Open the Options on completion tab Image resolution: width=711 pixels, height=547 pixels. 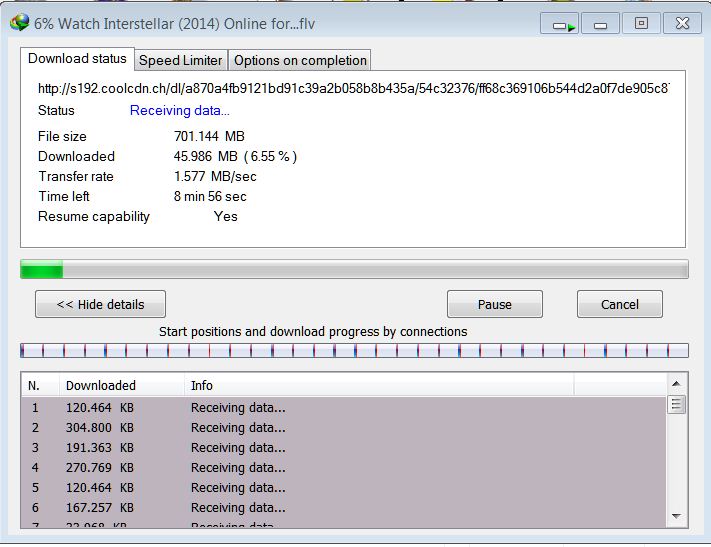(x=300, y=60)
